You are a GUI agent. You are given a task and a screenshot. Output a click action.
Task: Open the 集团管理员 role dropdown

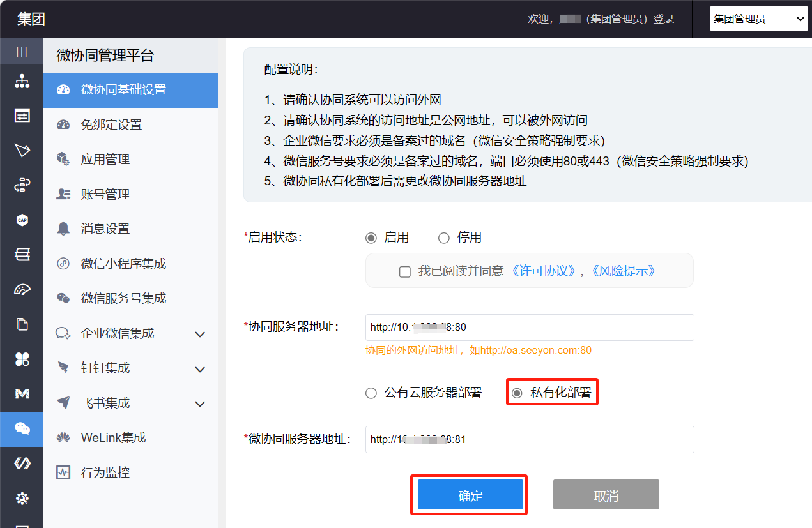click(759, 19)
